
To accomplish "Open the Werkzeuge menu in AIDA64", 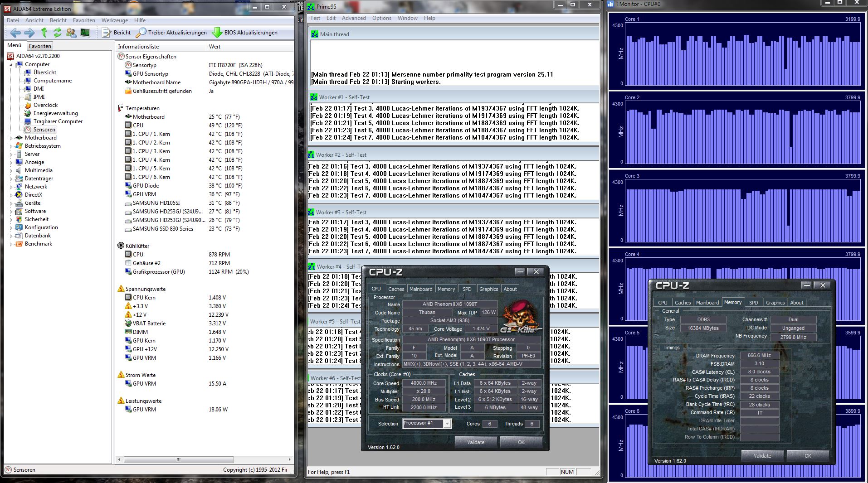I will click(x=115, y=20).
